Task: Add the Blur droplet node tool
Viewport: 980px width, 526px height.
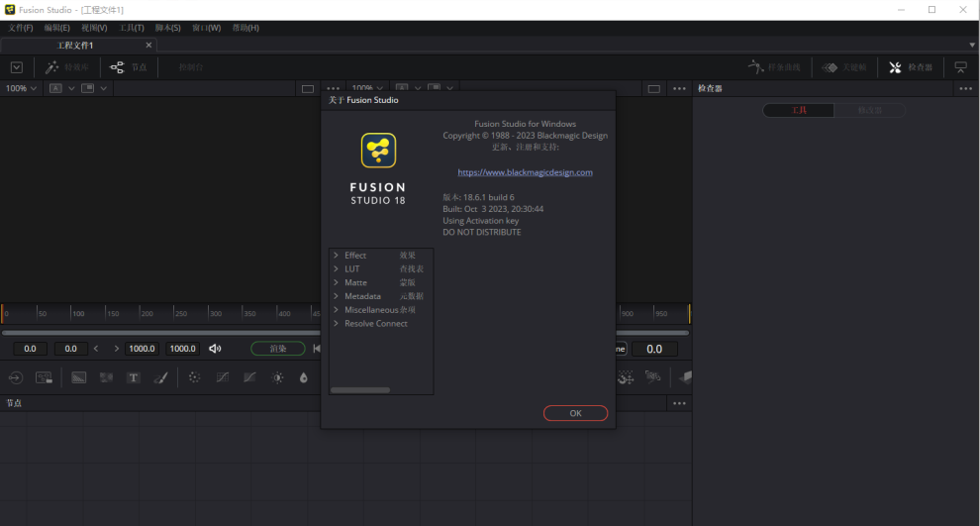Action: coord(303,377)
